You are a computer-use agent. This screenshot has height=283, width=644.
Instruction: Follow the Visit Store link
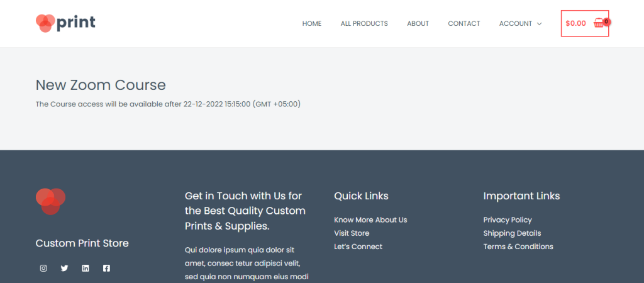click(352, 233)
